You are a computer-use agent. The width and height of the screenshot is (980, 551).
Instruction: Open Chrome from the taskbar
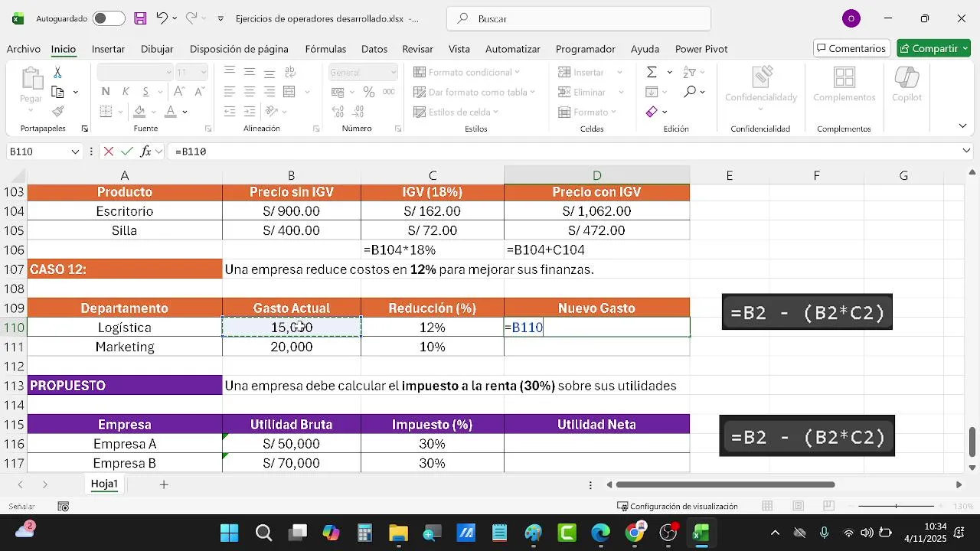pos(635,533)
